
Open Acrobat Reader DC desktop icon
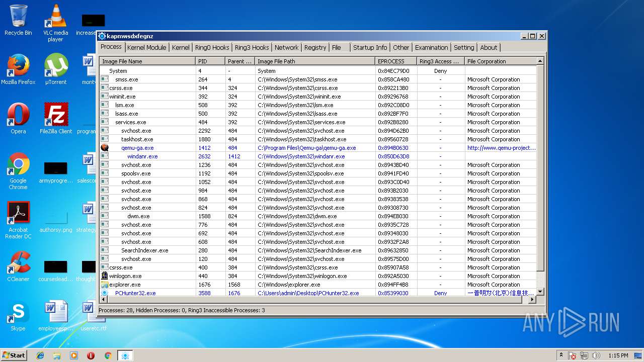point(18,220)
